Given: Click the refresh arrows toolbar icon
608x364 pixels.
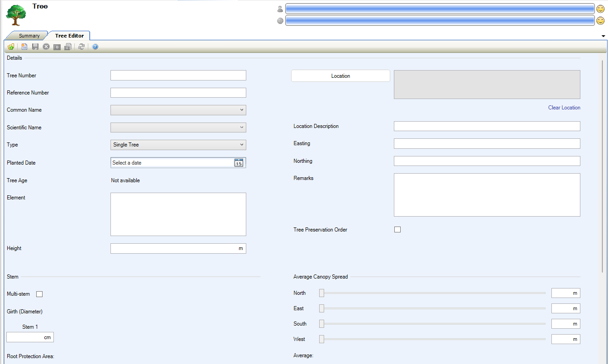Looking at the screenshot, I should (81, 47).
